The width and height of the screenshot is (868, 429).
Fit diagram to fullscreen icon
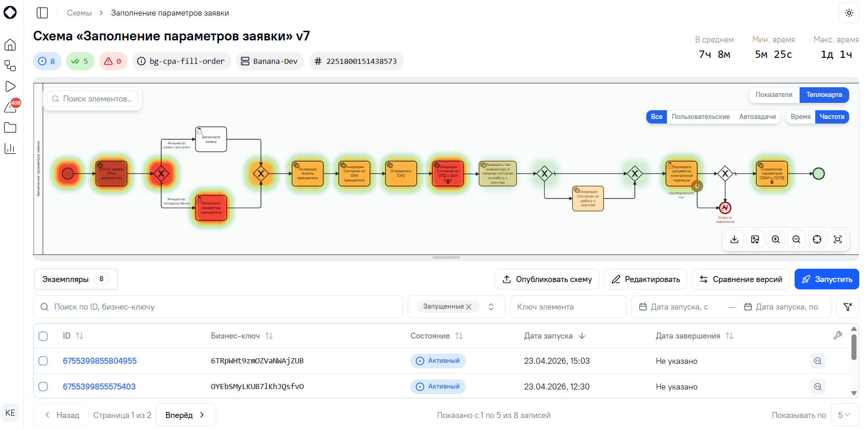(x=838, y=239)
